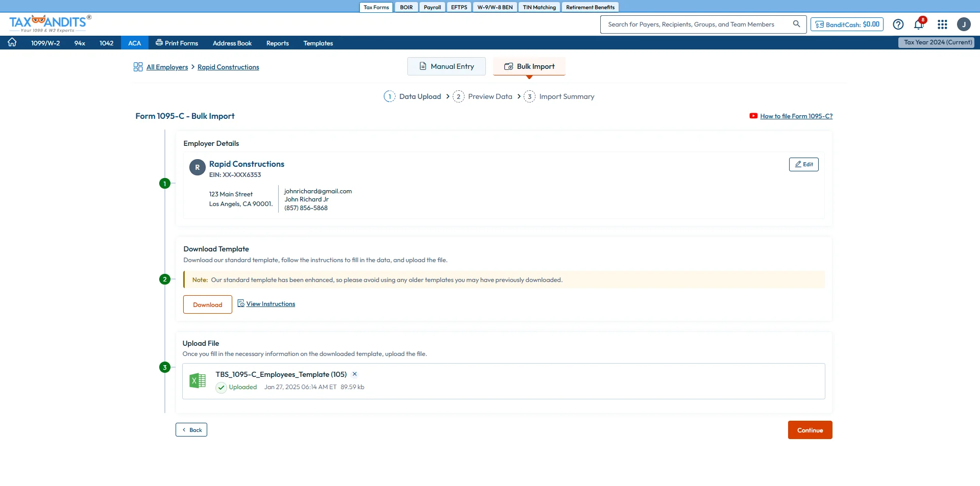This screenshot has height=486, width=980.
Task: Click Import Summary step
Action: tap(559, 96)
